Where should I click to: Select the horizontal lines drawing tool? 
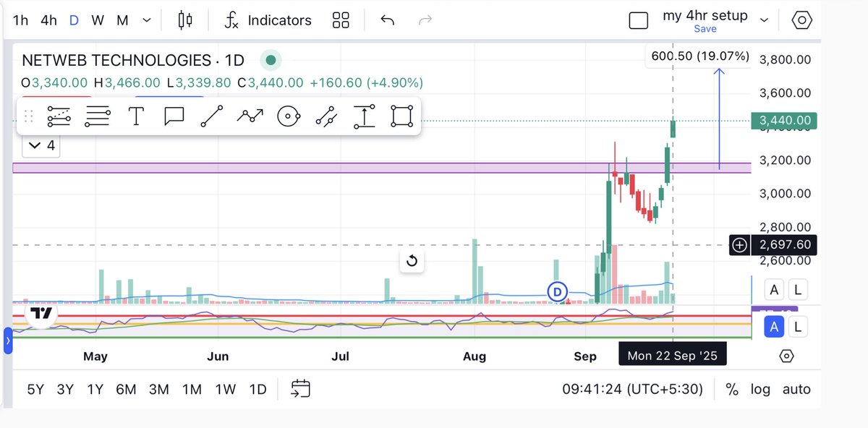coord(98,116)
